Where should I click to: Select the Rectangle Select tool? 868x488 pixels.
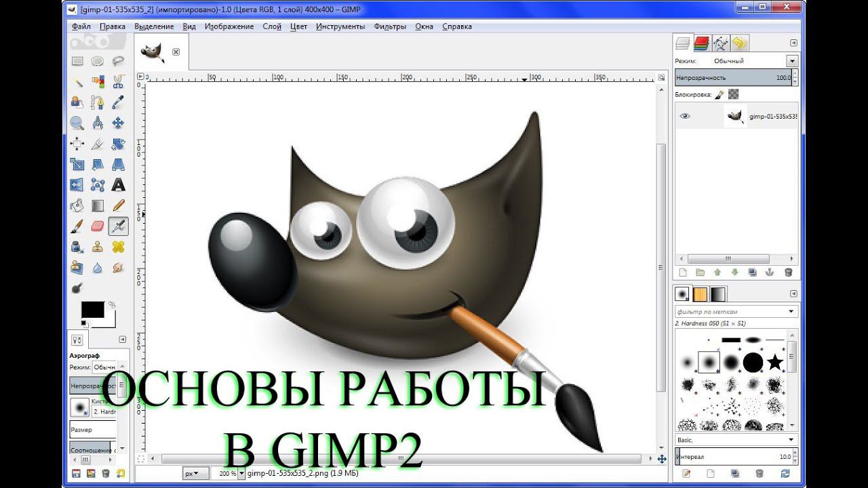click(x=77, y=61)
